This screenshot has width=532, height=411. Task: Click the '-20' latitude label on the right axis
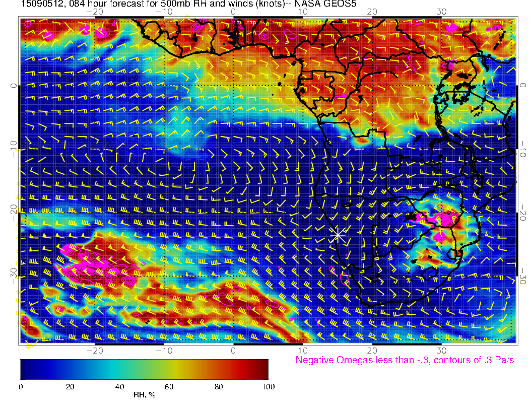523,212
